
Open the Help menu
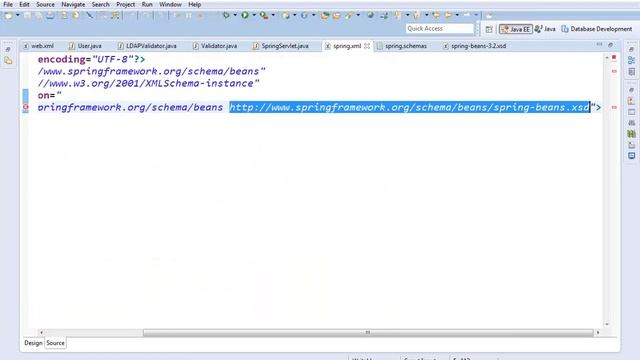tap(194, 4)
